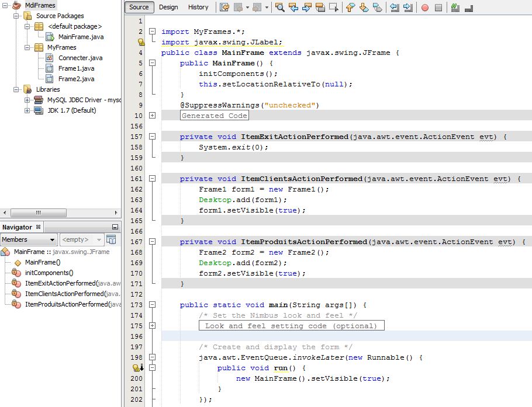The width and height of the screenshot is (532, 407).
Task: Select ItemClientsActionPerformed in Navigator
Action: 72,294
